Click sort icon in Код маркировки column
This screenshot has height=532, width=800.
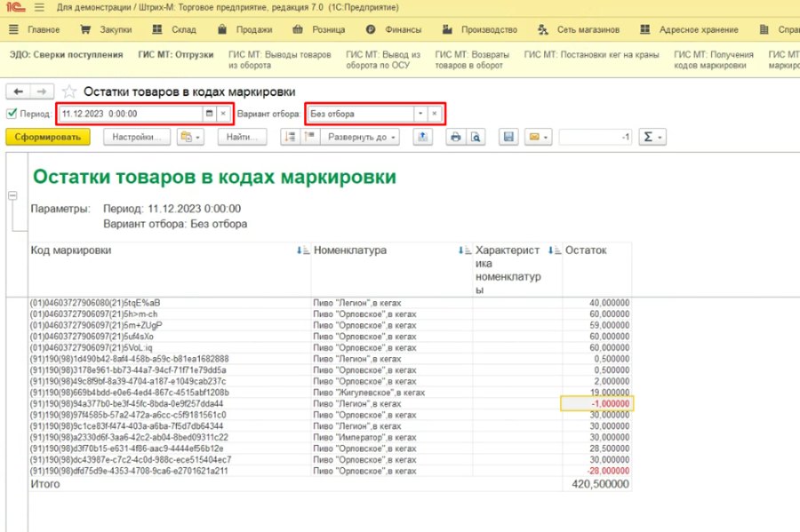(x=303, y=250)
